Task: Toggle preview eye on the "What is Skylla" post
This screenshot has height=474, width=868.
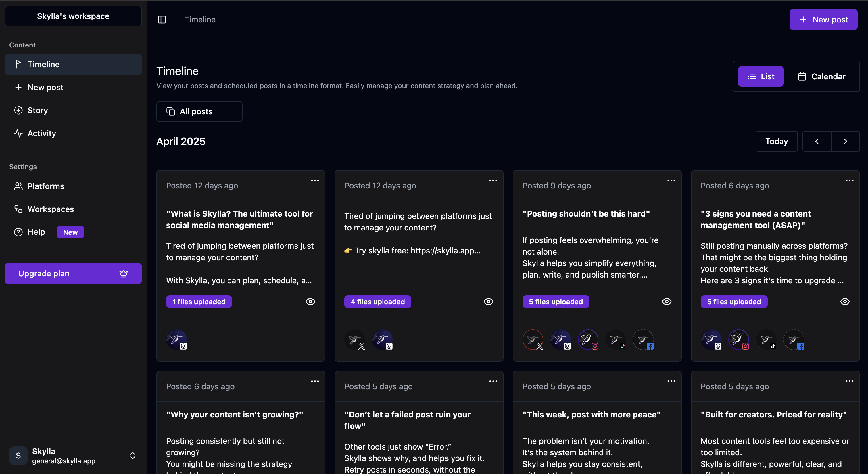Action: (x=310, y=302)
